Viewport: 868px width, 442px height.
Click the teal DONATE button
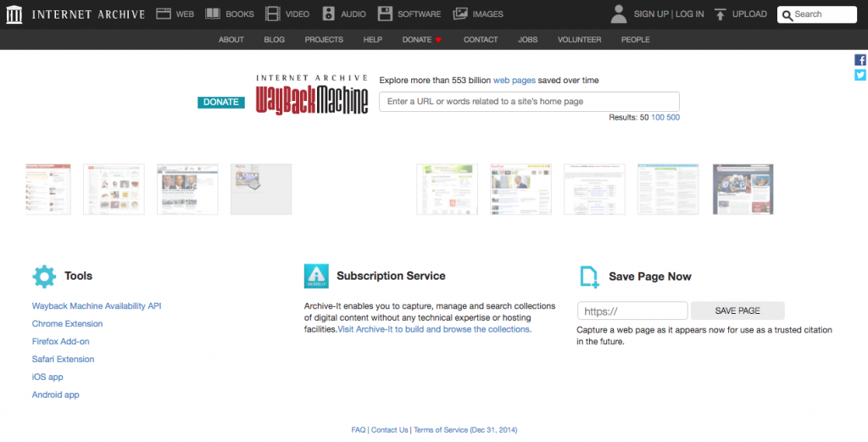(221, 102)
